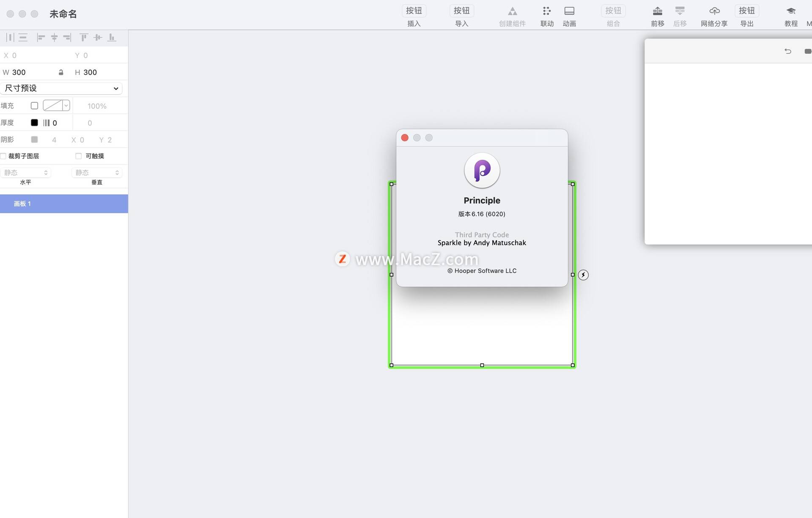Click the black stroke color swatch
This screenshot has width=812, height=518.
[x=34, y=123]
